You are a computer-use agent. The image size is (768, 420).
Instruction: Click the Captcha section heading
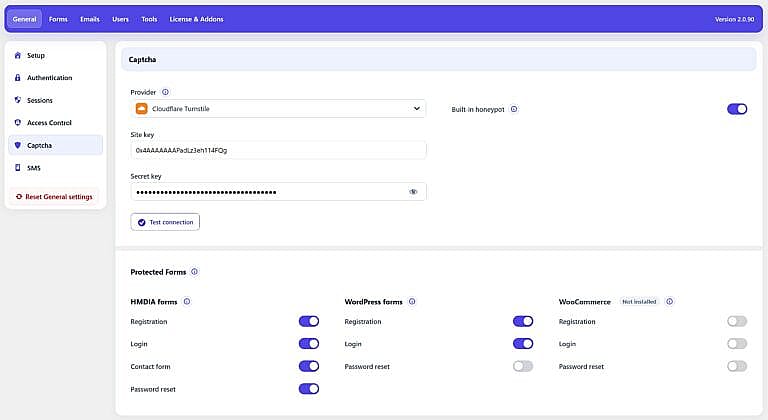[x=143, y=59]
